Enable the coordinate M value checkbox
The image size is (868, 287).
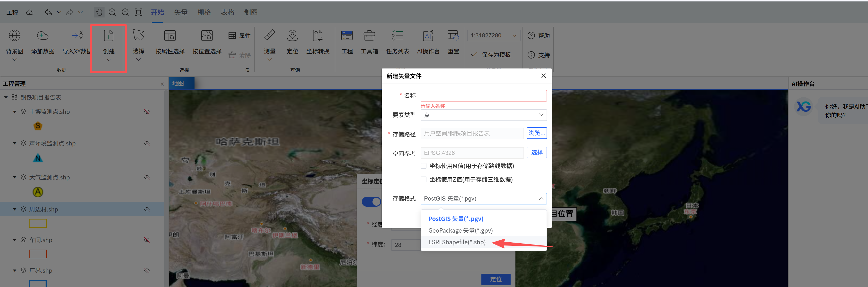424,166
